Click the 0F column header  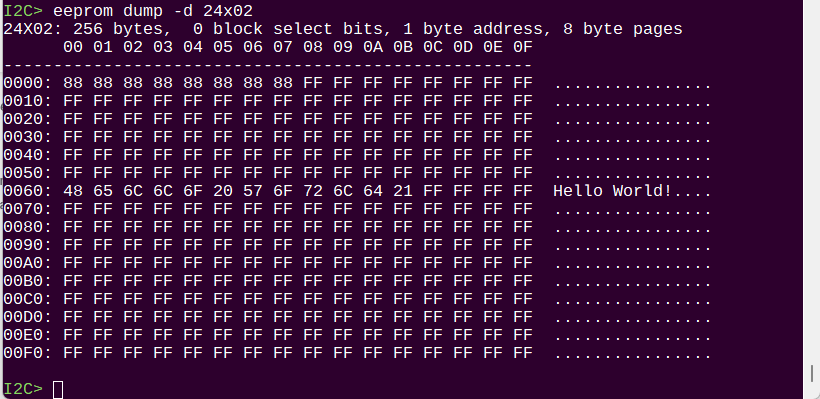pyautogui.click(x=522, y=47)
